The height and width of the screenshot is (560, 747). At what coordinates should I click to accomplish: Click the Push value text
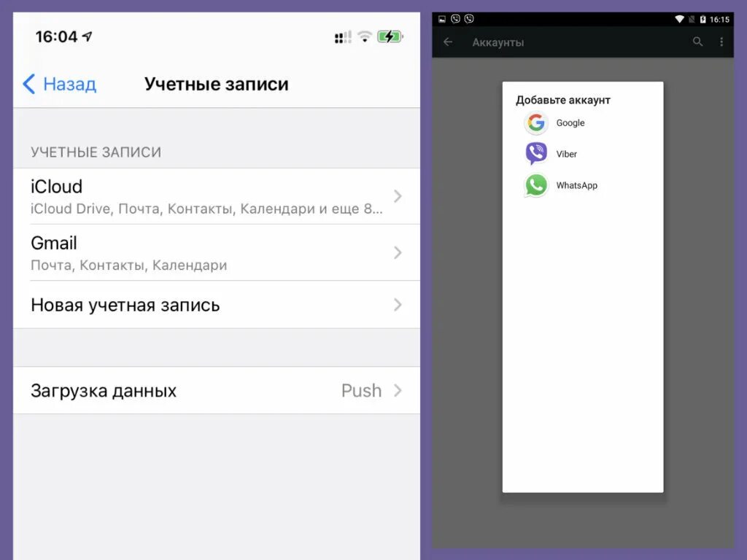[362, 391]
